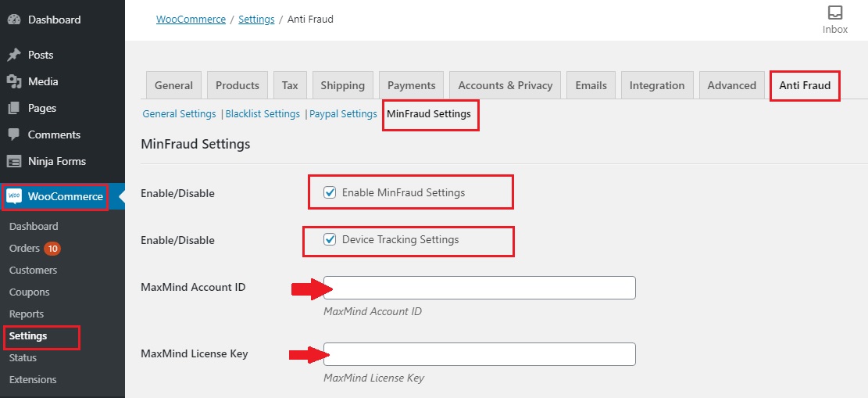This screenshot has height=398, width=868.
Task: Click italic 'MaxMind Account ID' helper text
Action: 373,311
